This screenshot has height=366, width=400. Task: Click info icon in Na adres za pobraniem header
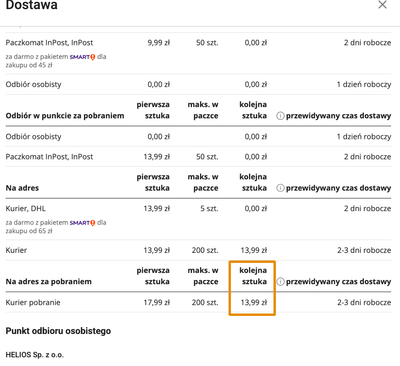tap(280, 282)
